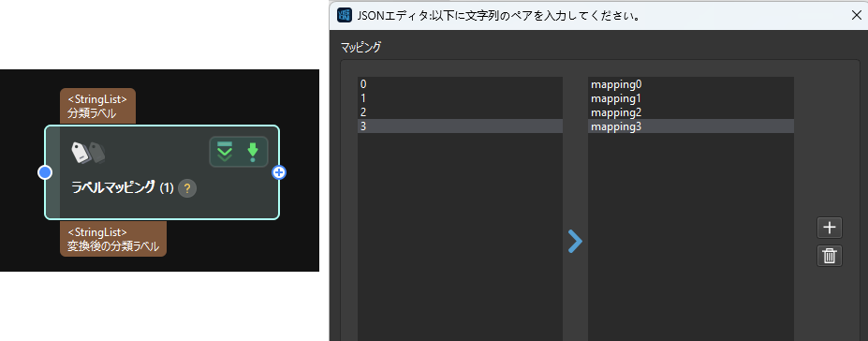
Task: Select the mapping0 value
Action: 691,84
